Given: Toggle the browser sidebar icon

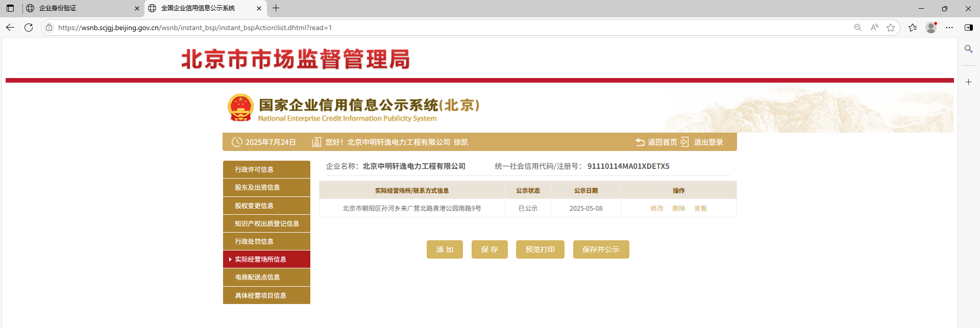Looking at the screenshot, I should (x=968, y=28).
